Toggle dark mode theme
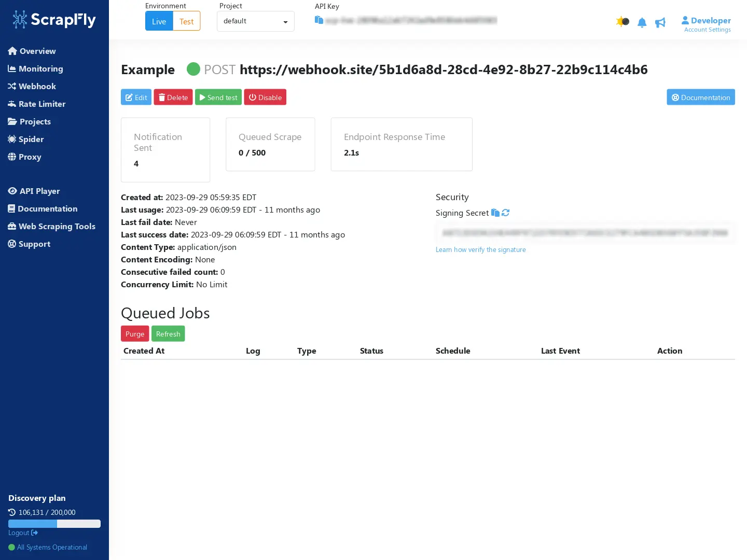This screenshot has height=560, width=747. pyautogui.click(x=622, y=22)
